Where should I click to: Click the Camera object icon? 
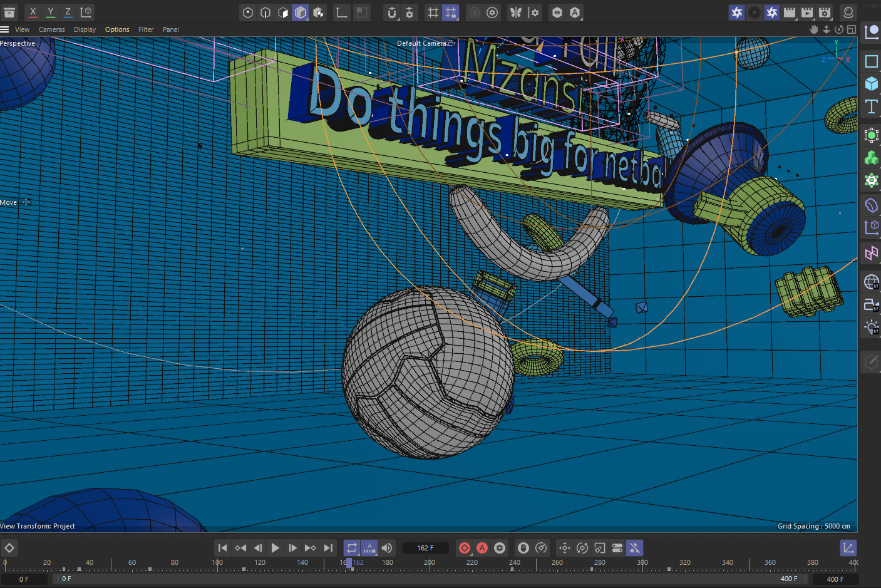(x=871, y=305)
